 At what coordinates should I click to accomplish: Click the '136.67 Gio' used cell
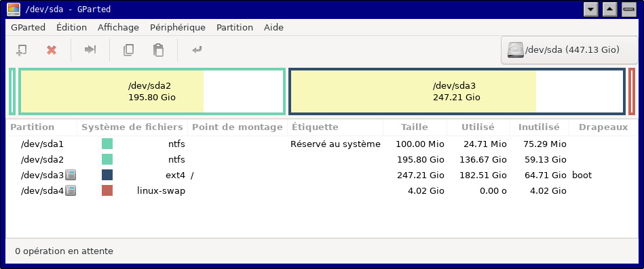[483, 159]
